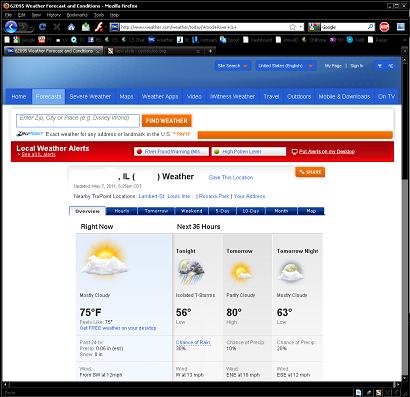Open the Help menu
Screen dimensions: 410x397
point(114,15)
